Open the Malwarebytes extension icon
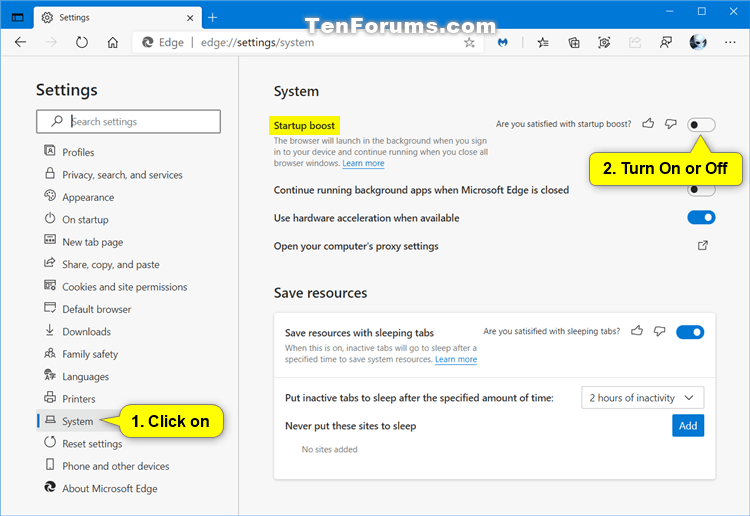 pyautogui.click(x=502, y=43)
